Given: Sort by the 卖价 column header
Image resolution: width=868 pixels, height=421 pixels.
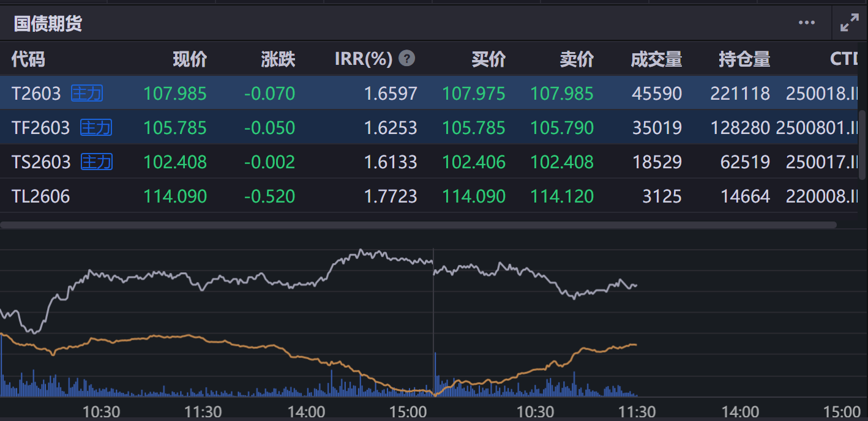Looking at the screenshot, I should [x=577, y=59].
